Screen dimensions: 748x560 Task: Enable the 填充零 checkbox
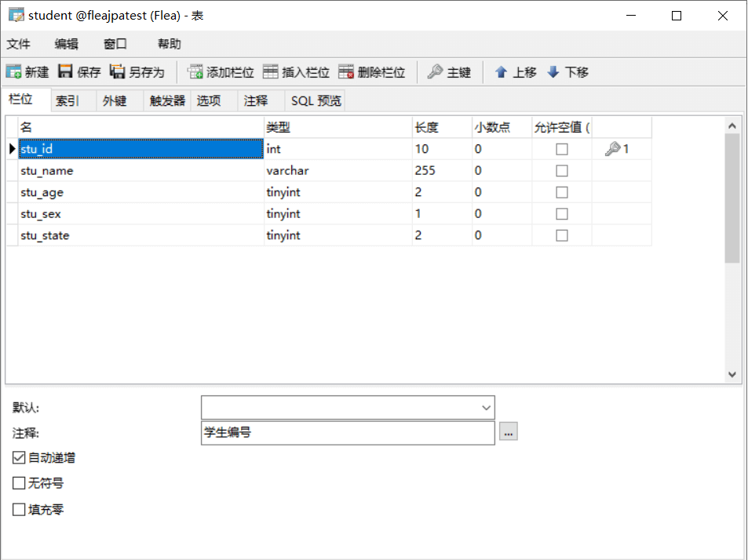click(19, 510)
